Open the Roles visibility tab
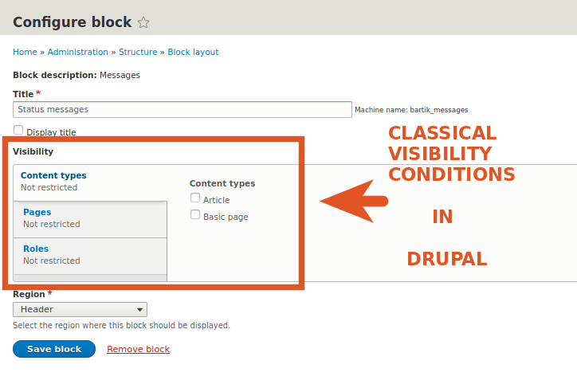The height and width of the screenshot is (392, 577). click(x=36, y=249)
